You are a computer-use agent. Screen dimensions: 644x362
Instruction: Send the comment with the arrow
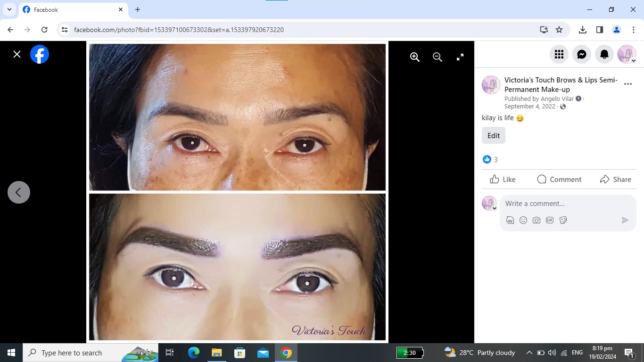(625, 220)
